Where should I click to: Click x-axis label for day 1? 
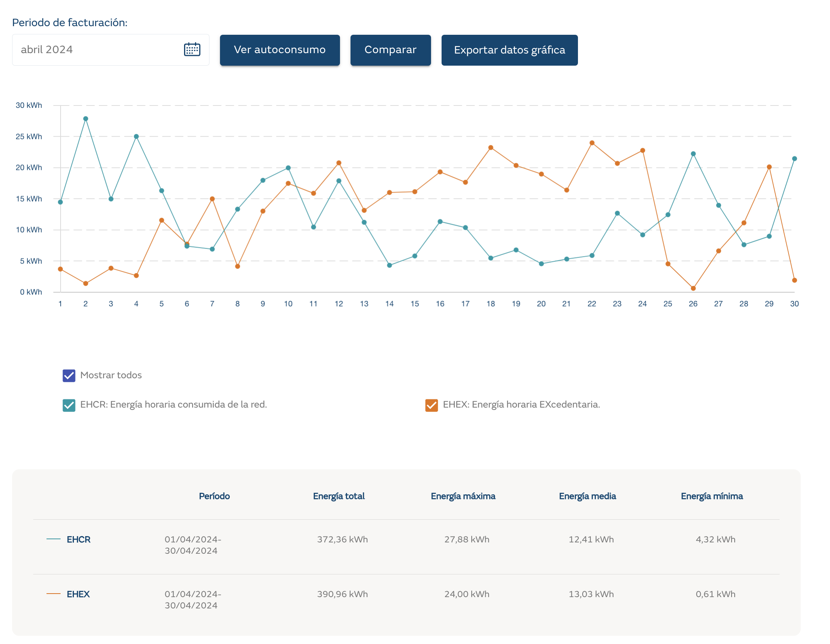click(x=60, y=304)
